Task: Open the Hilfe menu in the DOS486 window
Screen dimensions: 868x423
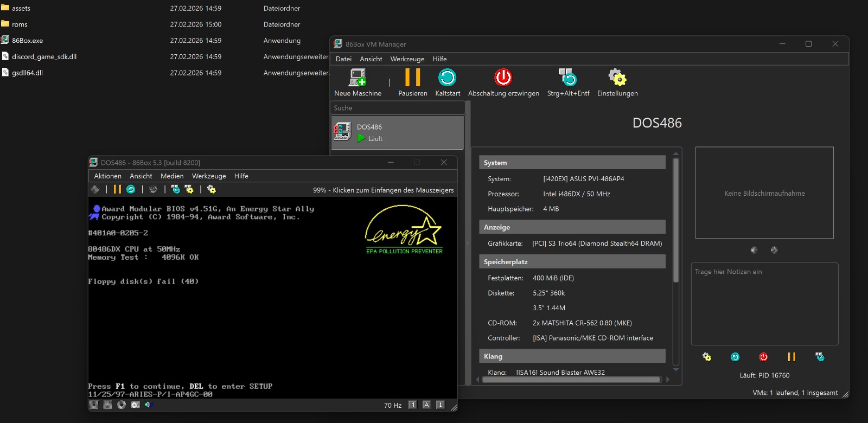Action: coord(241,176)
